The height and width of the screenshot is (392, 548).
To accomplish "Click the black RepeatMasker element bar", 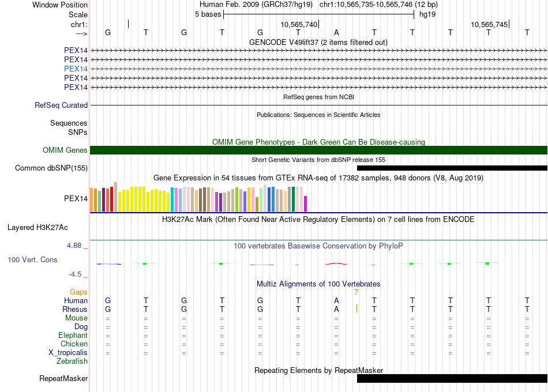I will point(452,378).
